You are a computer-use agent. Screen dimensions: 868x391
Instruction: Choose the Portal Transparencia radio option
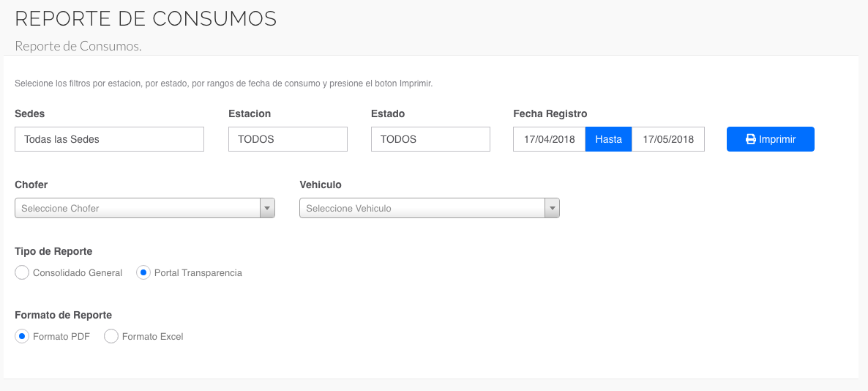[x=143, y=272]
